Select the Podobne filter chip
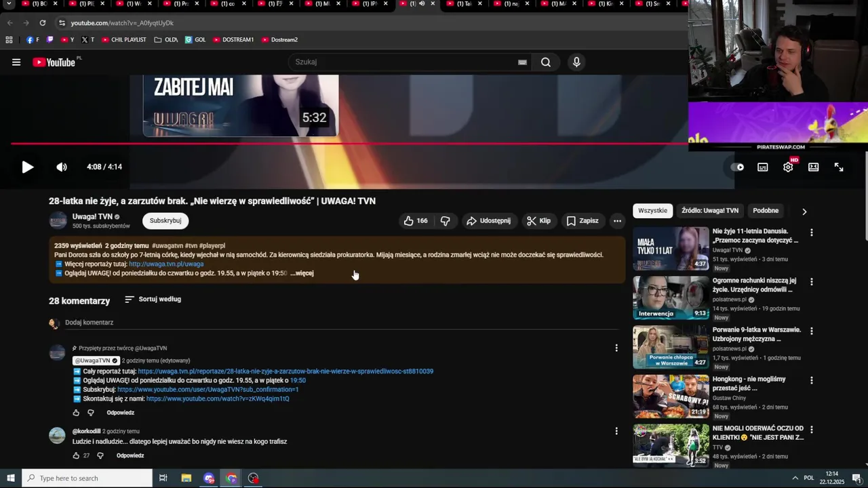This screenshot has height=488, width=868. coord(766,211)
